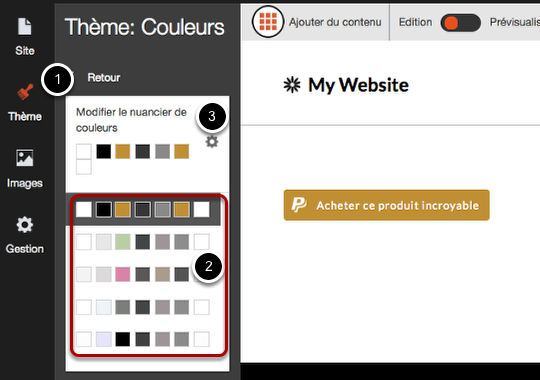Click the asterisk logo beside My Website
Image resolution: width=540 pixels, height=380 pixels.
coord(292,85)
